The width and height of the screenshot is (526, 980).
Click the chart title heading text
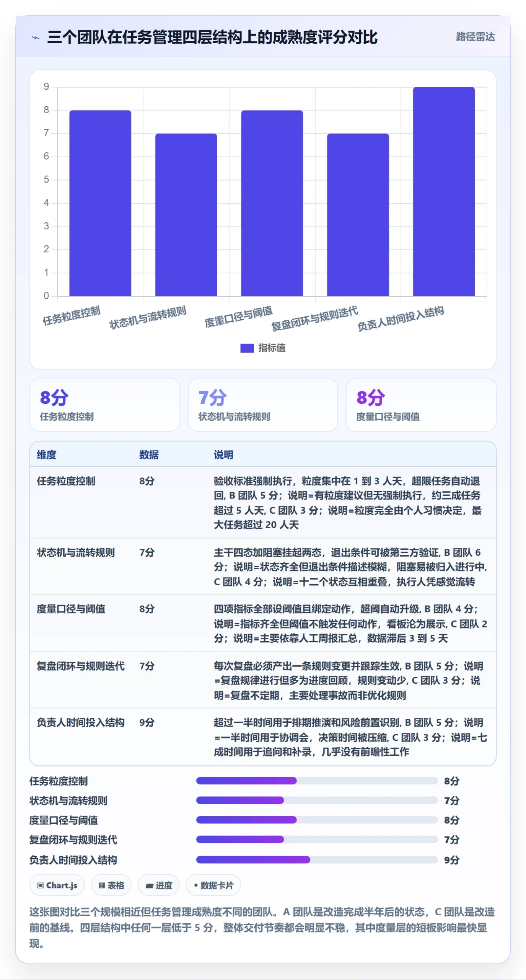coord(212,37)
